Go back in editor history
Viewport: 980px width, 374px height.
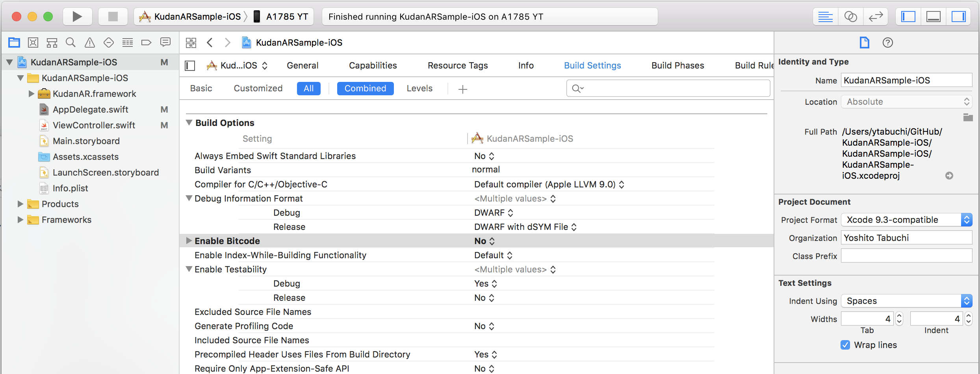click(x=210, y=43)
